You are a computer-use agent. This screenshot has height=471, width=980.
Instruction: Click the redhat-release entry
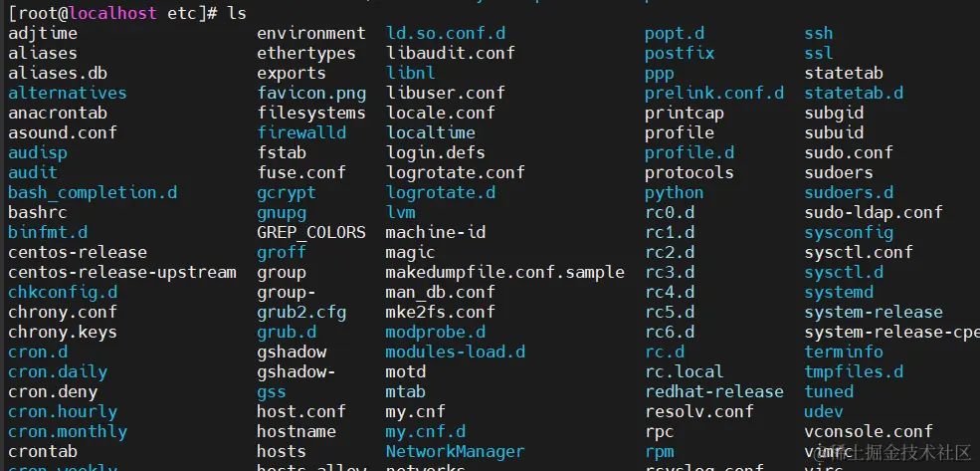[713, 391]
